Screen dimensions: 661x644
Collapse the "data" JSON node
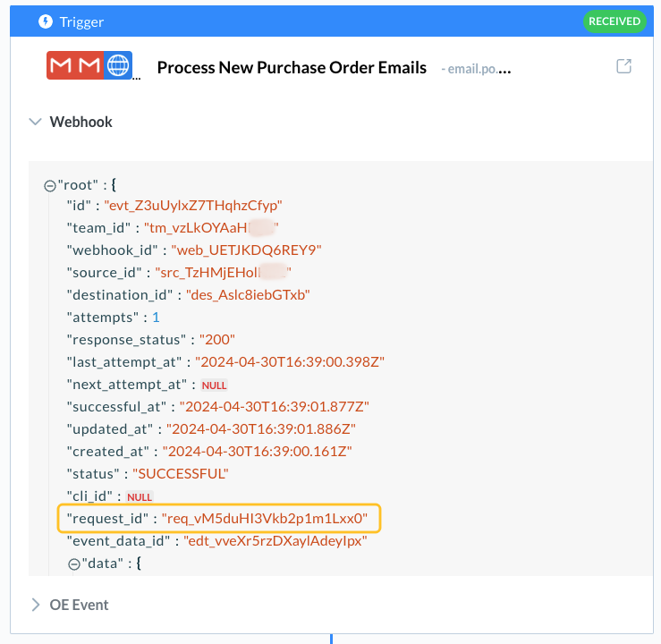pyautogui.click(x=73, y=563)
